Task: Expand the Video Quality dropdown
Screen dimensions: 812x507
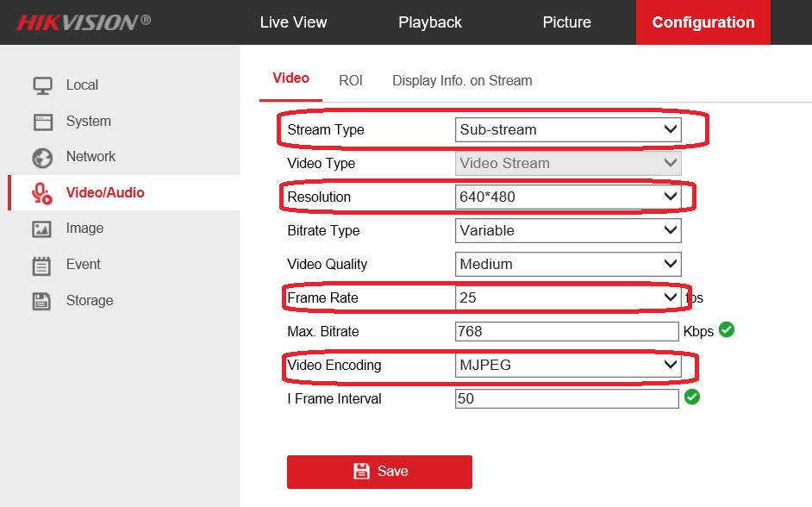Action: point(568,265)
